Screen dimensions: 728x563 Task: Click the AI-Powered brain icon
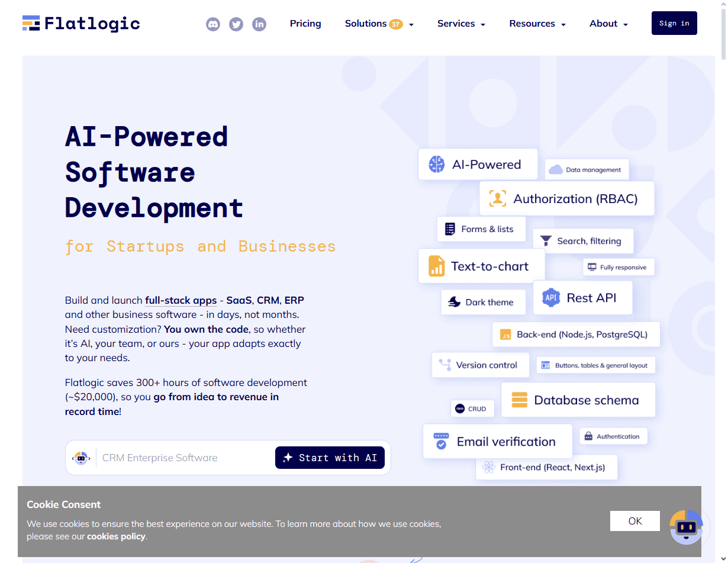pos(437,164)
